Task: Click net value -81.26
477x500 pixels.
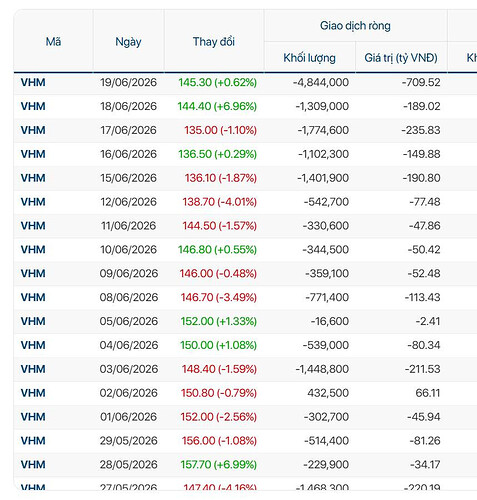Action: click(x=425, y=441)
